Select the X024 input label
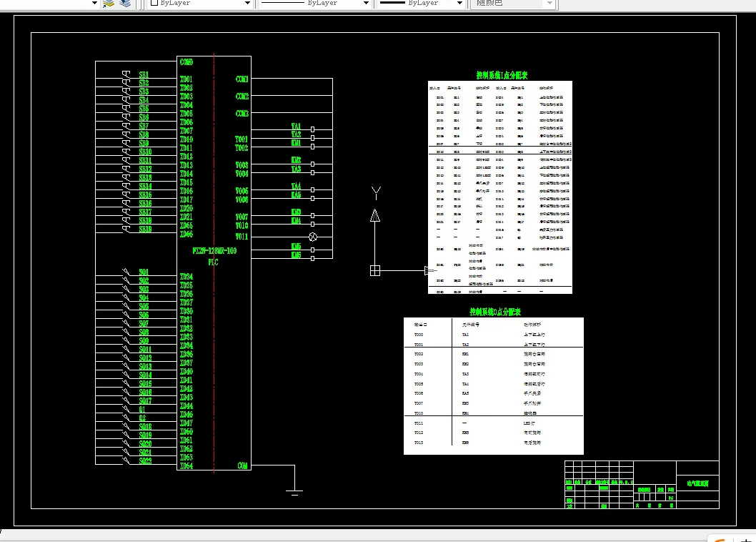 [x=186, y=277]
